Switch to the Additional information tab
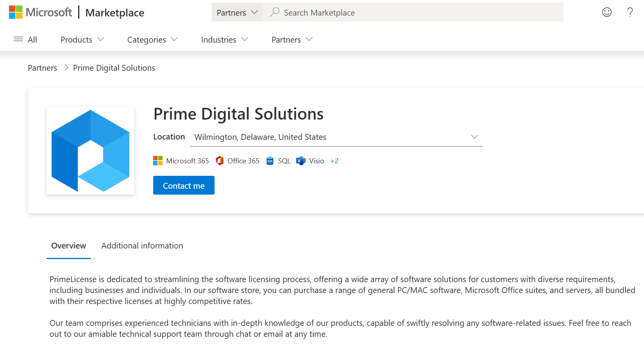The image size is (644, 354). (142, 245)
